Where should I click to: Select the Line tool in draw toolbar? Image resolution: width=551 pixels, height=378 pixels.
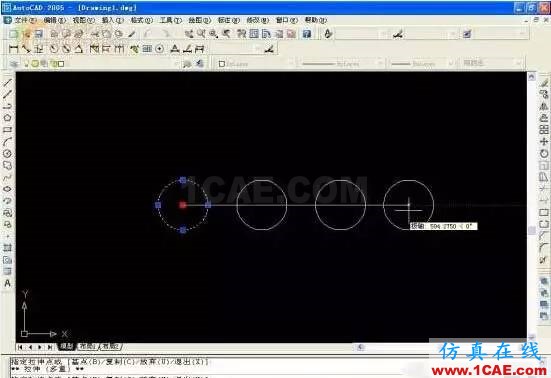pyautogui.click(x=7, y=83)
